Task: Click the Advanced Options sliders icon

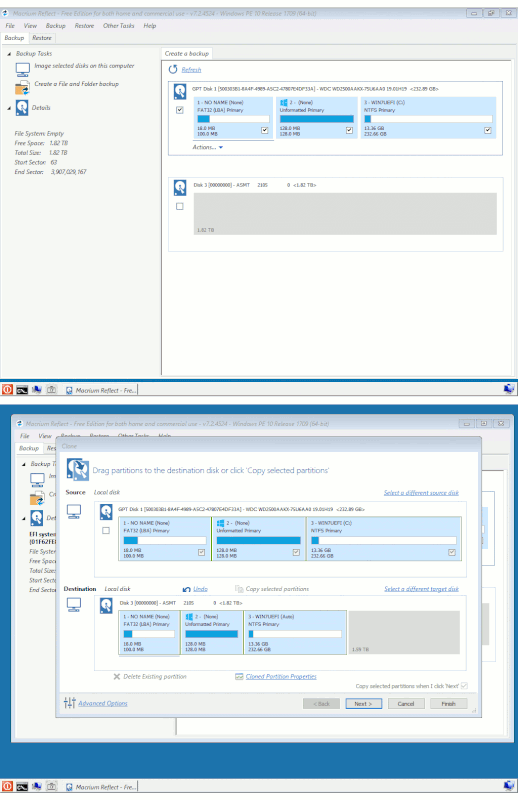Action: point(70,703)
